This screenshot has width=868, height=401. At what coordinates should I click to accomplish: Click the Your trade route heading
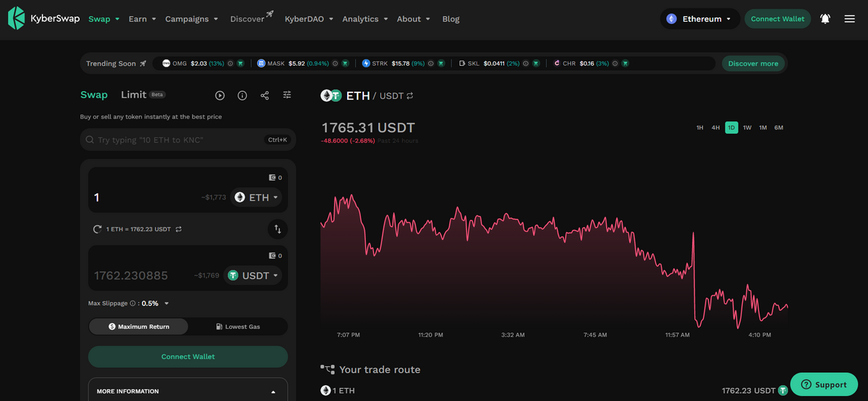[x=380, y=369]
